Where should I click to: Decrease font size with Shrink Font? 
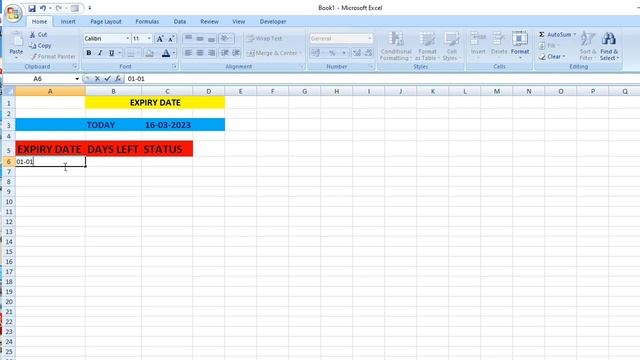171,38
